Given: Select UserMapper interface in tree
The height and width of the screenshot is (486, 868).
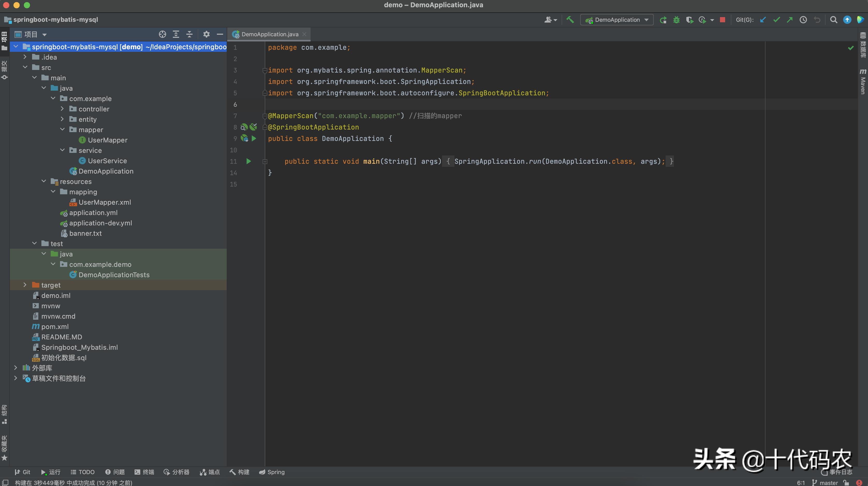Looking at the screenshot, I should (x=107, y=140).
